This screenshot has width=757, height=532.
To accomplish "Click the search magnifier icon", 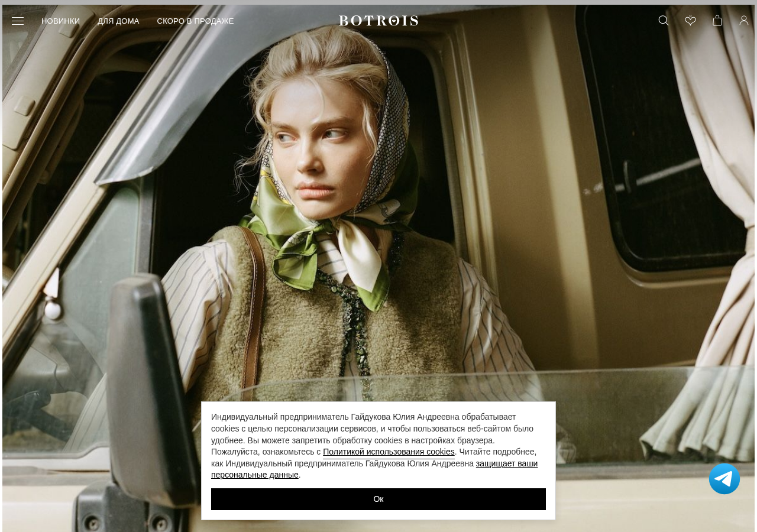I will pyautogui.click(x=664, y=21).
